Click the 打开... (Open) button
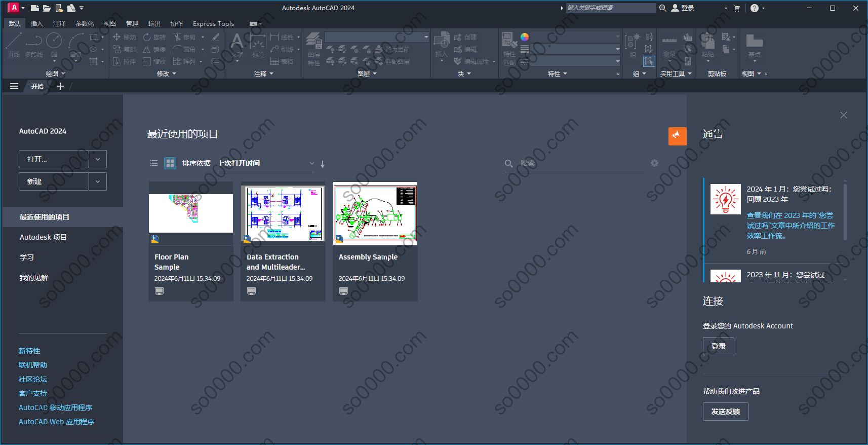This screenshot has height=445, width=868. click(x=54, y=159)
